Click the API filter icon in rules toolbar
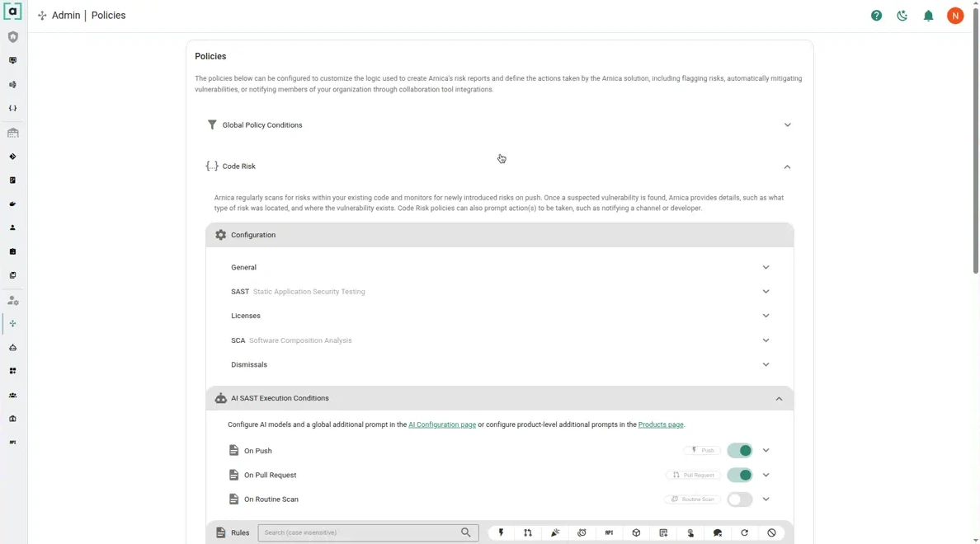Image resolution: width=980 pixels, height=544 pixels. [609, 533]
